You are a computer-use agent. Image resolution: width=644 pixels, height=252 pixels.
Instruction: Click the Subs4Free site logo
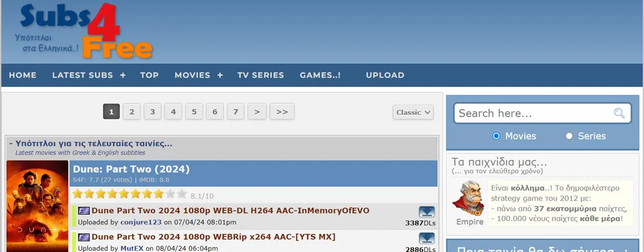(84, 31)
